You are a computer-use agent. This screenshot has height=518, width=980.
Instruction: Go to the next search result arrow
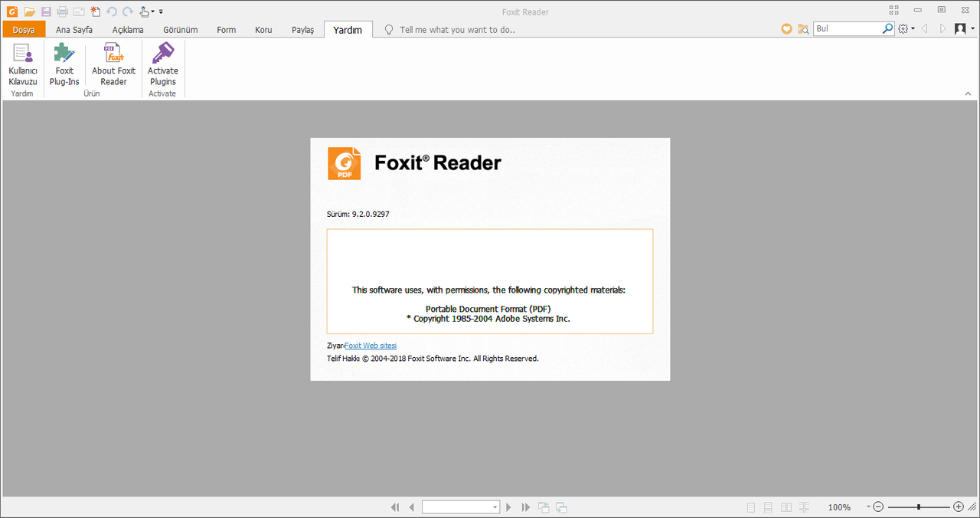[942, 28]
